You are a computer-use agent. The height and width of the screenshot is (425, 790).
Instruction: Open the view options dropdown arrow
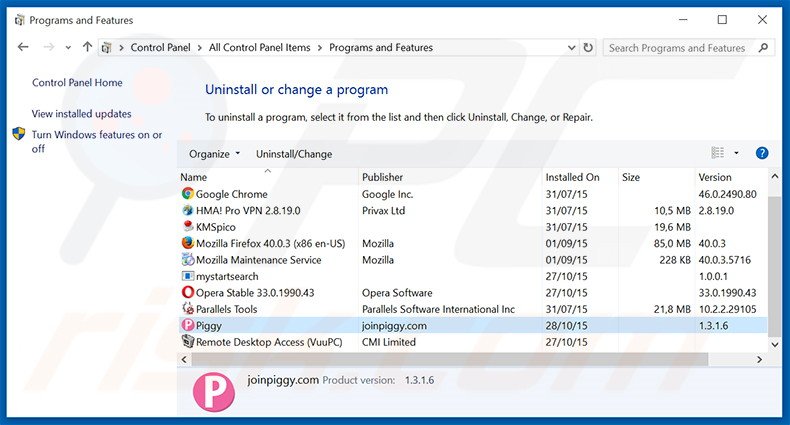tap(736, 153)
